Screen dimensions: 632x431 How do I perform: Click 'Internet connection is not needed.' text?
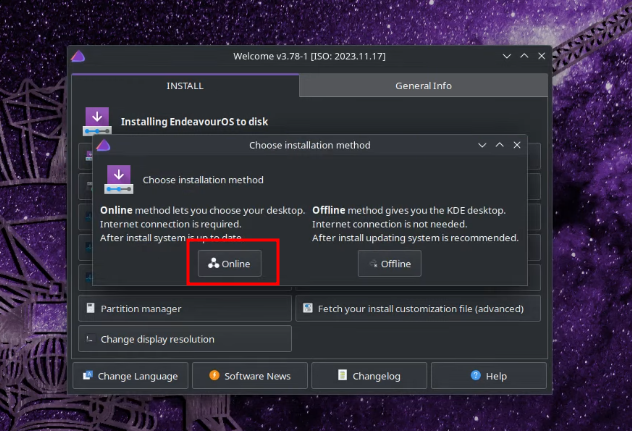click(x=389, y=224)
